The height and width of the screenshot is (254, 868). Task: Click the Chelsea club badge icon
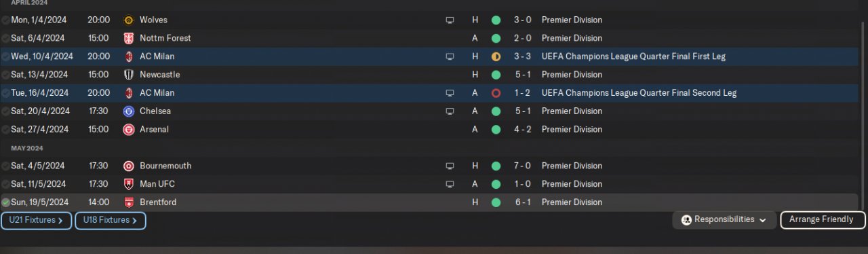click(129, 111)
